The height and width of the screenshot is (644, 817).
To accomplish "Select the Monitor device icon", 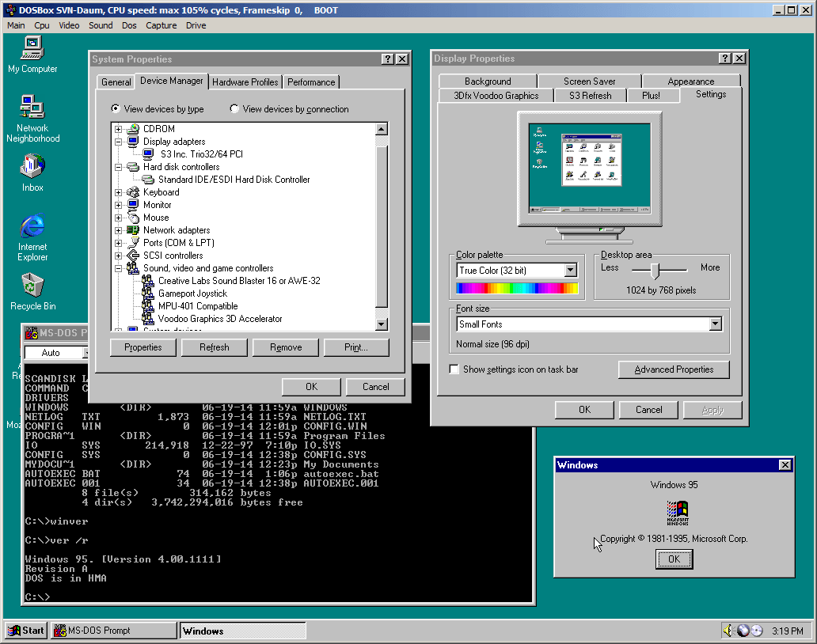I will point(133,205).
